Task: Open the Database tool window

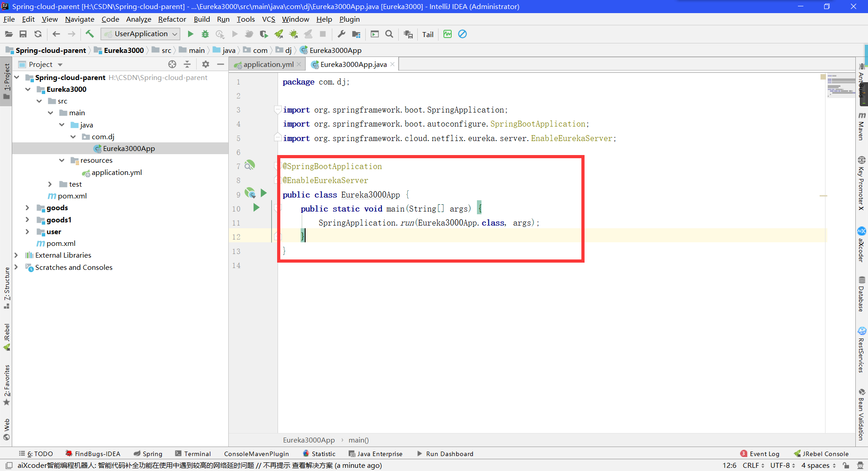Action: click(862, 294)
